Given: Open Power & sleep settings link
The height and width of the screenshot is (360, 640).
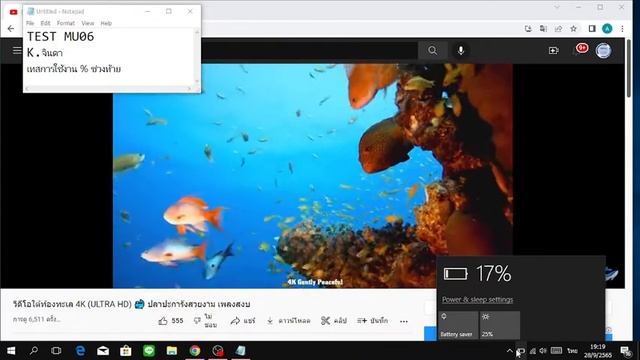Looking at the screenshot, I should (x=477, y=300).
